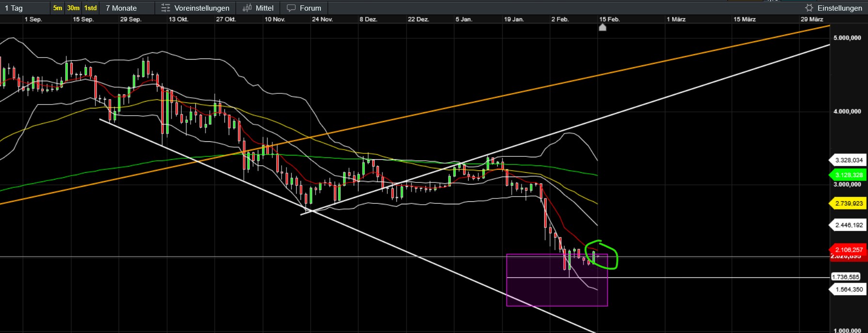This screenshot has width=868, height=333.
Task: Select the yellow 2.739,923 price label
Action: point(849,203)
